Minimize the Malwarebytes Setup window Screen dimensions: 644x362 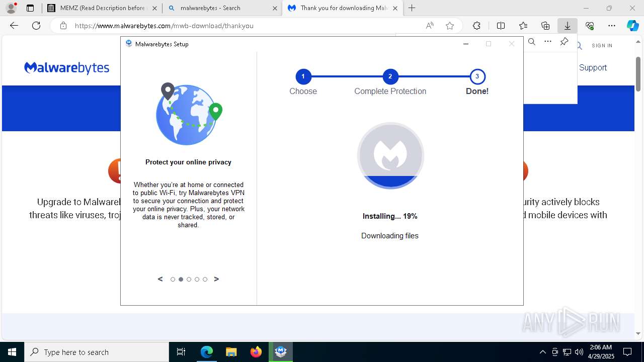(x=466, y=44)
